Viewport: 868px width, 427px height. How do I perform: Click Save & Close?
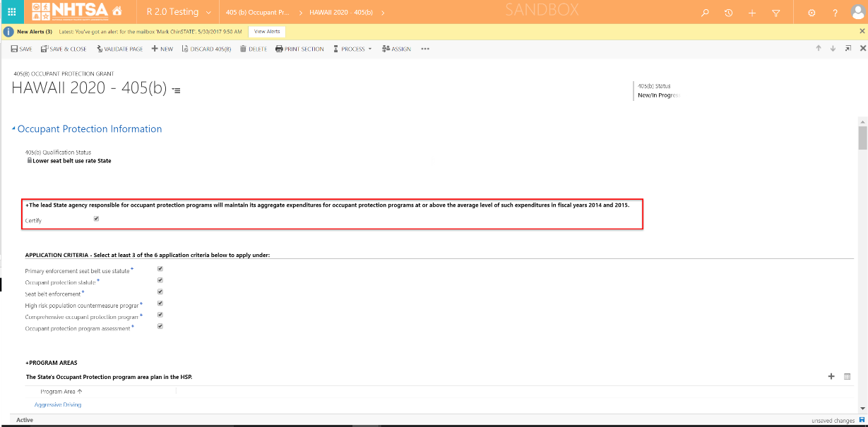pyautogui.click(x=64, y=49)
